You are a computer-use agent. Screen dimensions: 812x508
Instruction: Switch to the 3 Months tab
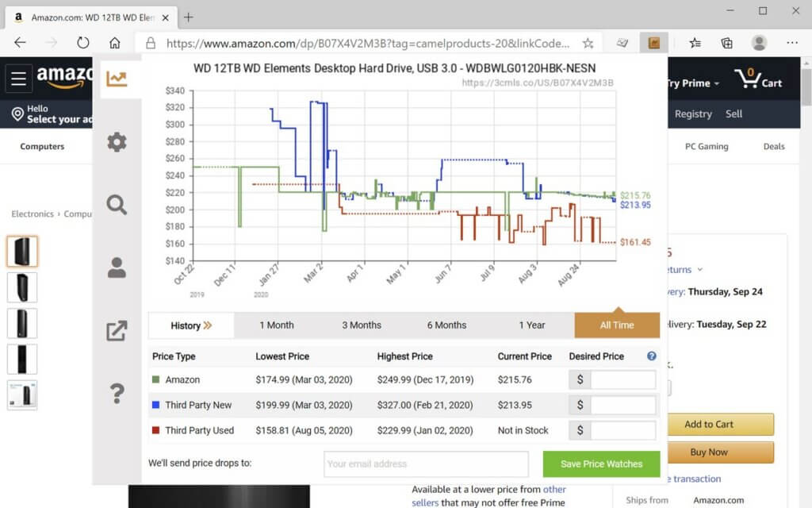tap(362, 325)
